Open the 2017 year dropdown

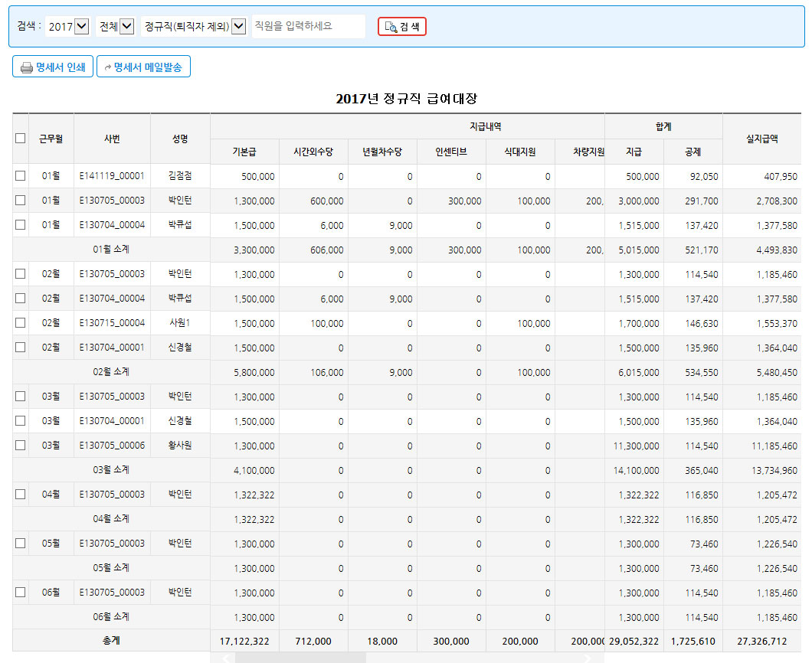coord(68,26)
